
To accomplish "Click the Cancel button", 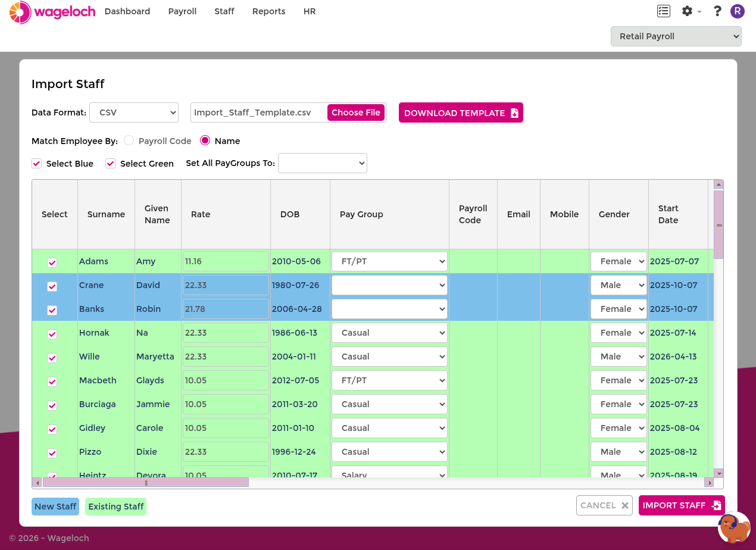I will pyautogui.click(x=604, y=505).
